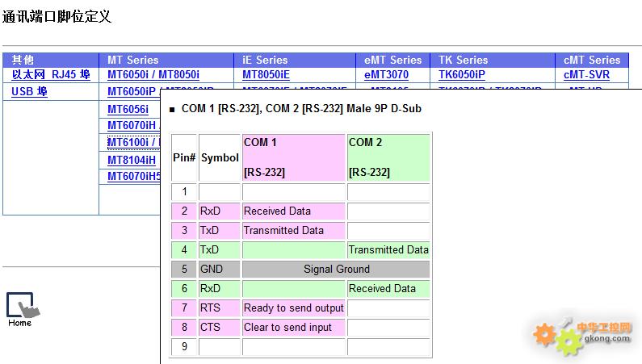The image size is (642, 364).
Task: Click the Clear to send input cell
Action: click(x=294, y=327)
